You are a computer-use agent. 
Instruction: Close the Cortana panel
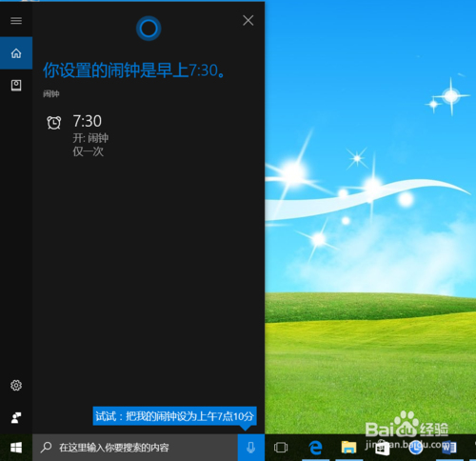pyautogui.click(x=248, y=20)
